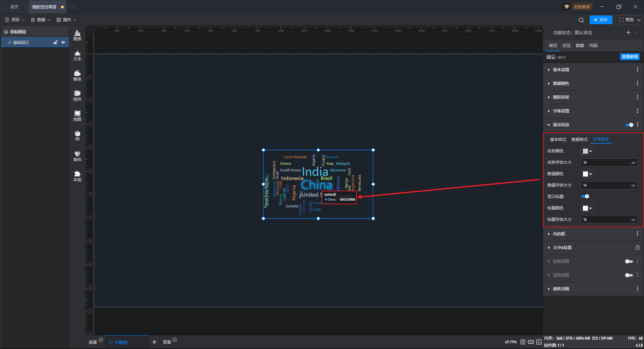Expand the 字体设置 section
The width and height of the screenshot is (644, 349).
561,111
